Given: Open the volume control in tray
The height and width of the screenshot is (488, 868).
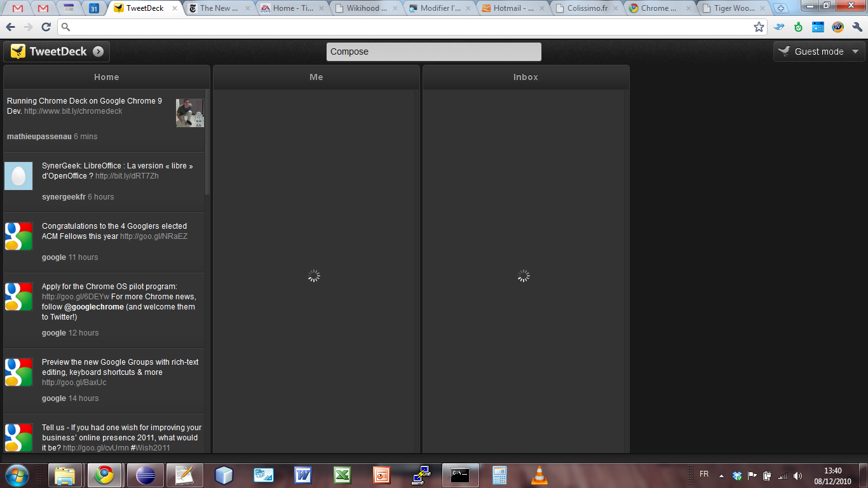Looking at the screenshot, I should coord(797,475).
